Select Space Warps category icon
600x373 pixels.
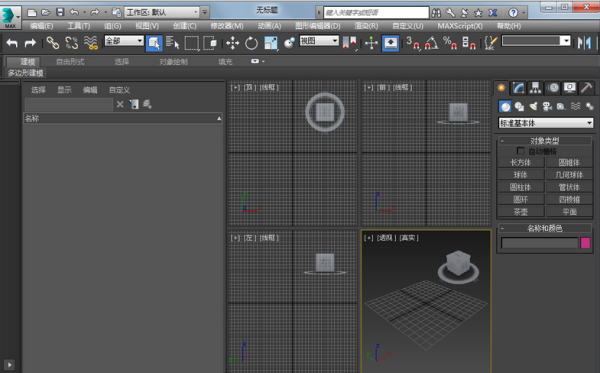click(x=576, y=106)
